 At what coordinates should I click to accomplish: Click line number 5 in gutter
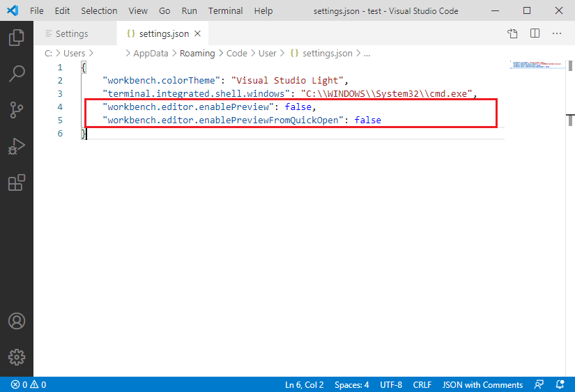60,120
